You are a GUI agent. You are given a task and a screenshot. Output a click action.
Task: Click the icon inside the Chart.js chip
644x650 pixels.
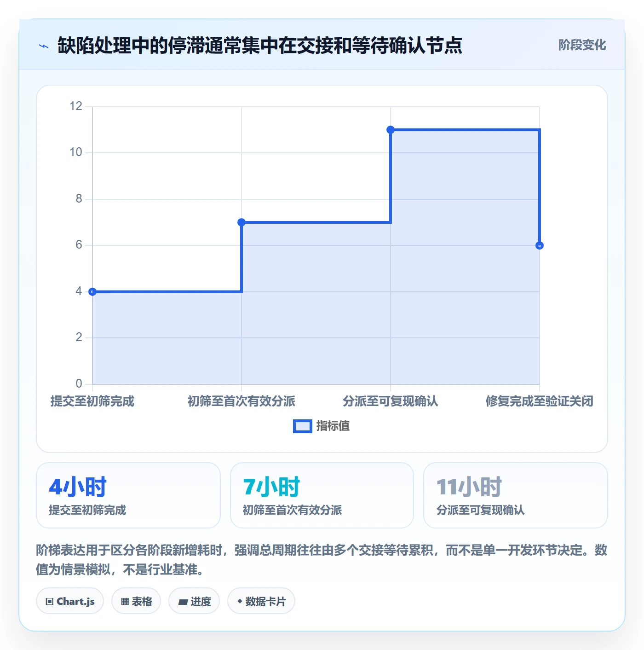[50, 601]
